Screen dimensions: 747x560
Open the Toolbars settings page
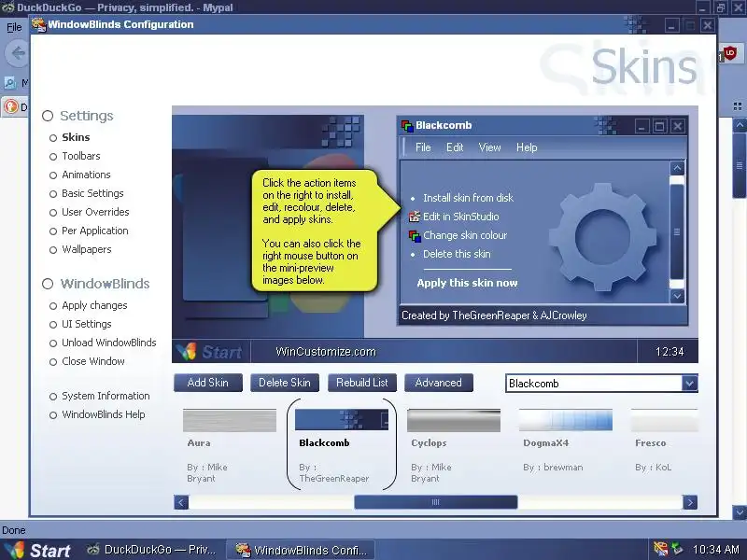[81, 156]
